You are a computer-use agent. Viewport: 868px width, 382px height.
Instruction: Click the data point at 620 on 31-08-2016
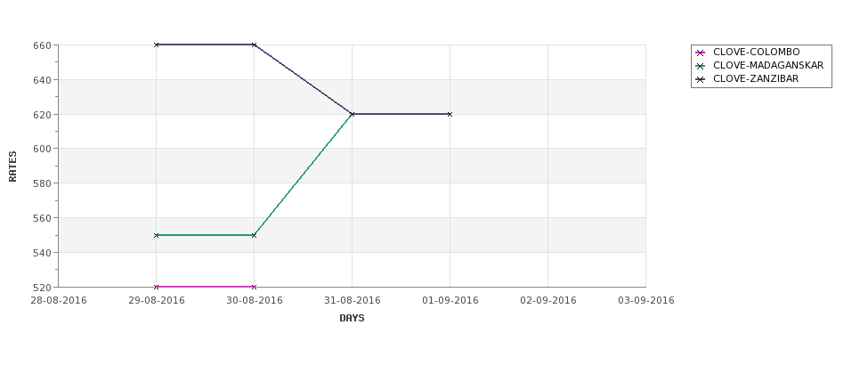click(x=352, y=114)
